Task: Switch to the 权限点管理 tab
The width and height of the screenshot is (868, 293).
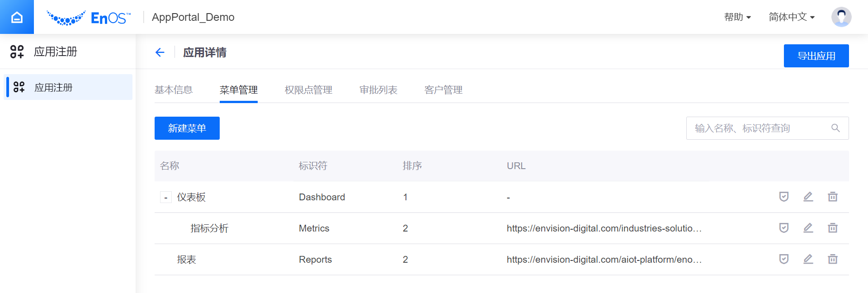Action: (x=308, y=90)
